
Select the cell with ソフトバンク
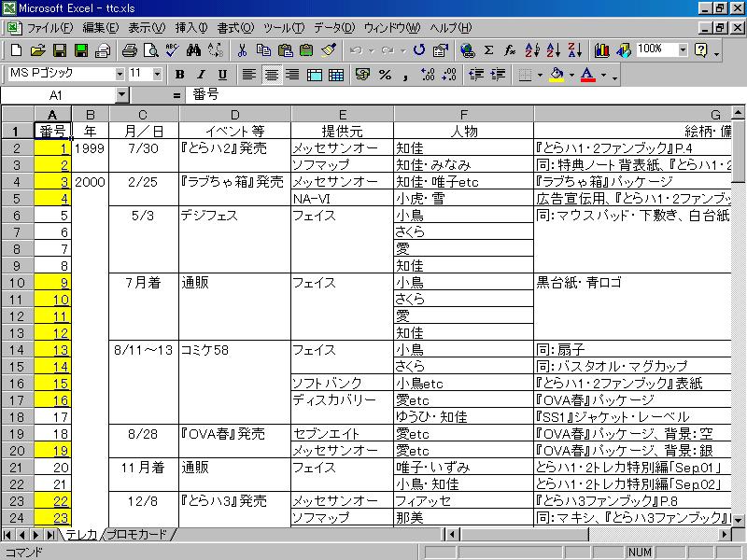[342, 384]
